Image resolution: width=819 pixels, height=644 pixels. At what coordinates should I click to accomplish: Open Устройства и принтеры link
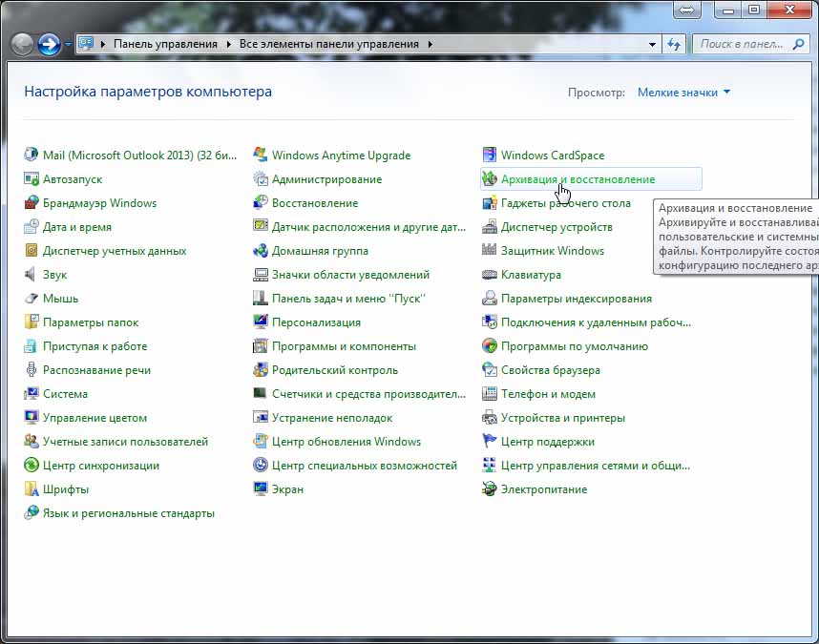pyautogui.click(x=562, y=418)
